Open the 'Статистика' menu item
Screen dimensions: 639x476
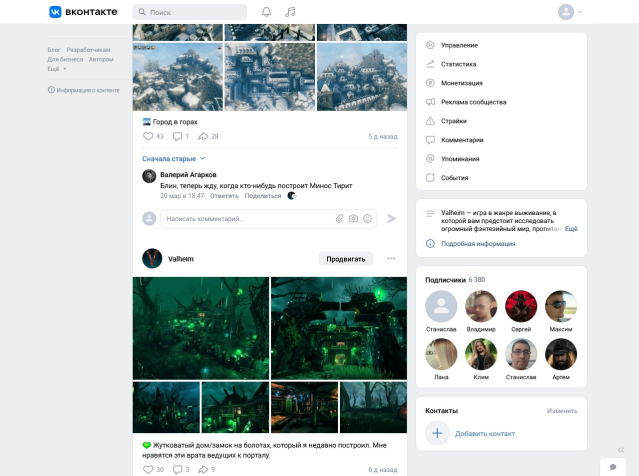(x=458, y=64)
